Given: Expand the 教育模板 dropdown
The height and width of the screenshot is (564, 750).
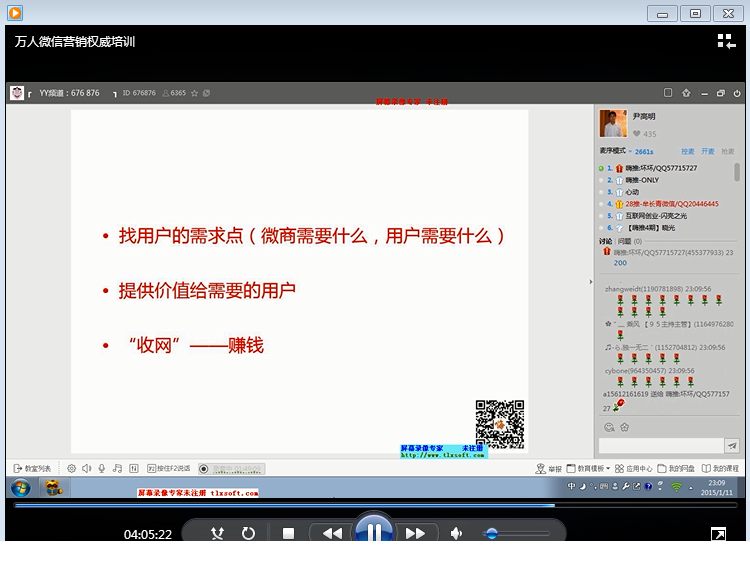Looking at the screenshot, I should (x=588, y=468).
